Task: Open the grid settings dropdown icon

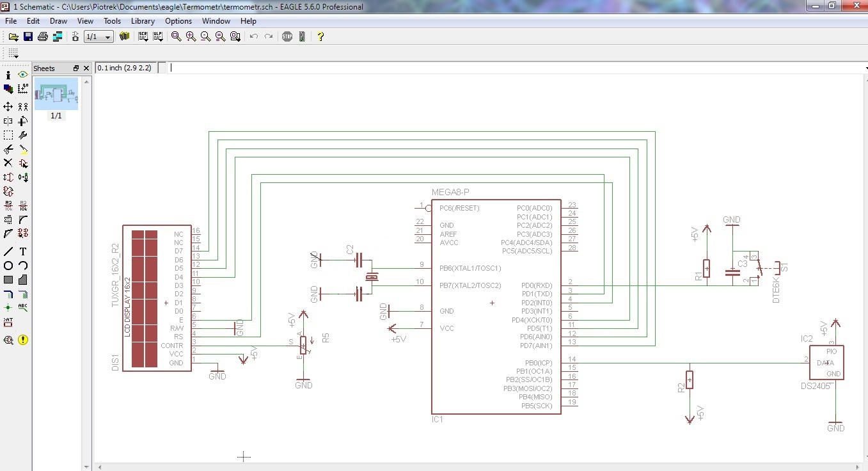Action: (x=13, y=54)
